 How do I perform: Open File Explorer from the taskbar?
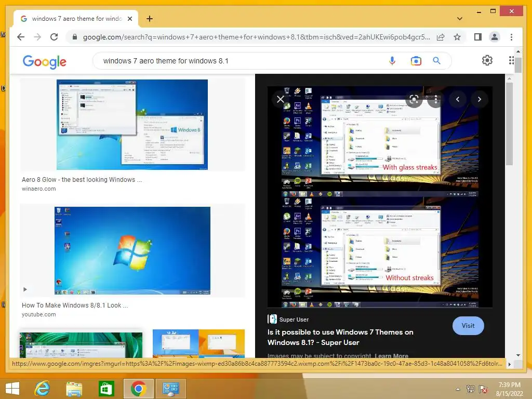(74, 389)
